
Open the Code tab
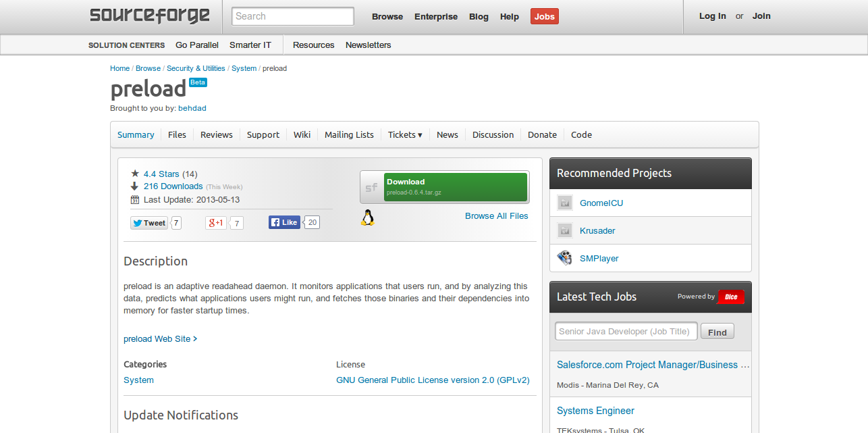click(x=581, y=134)
